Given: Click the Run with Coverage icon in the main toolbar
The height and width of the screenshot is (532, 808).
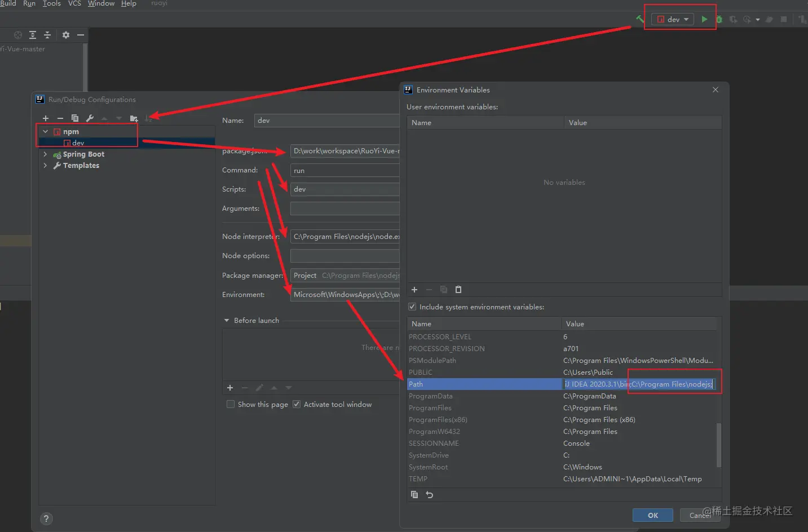Looking at the screenshot, I should pos(733,19).
